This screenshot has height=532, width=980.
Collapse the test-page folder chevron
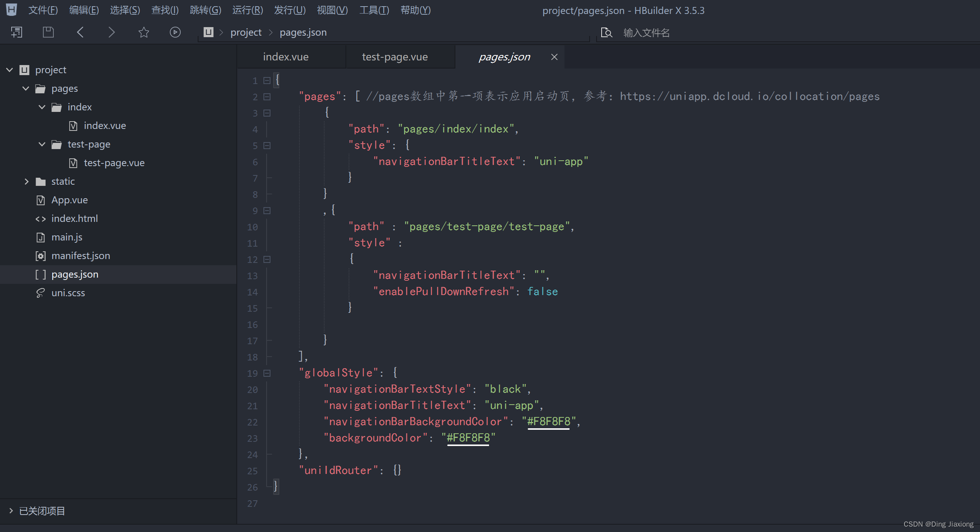click(42, 144)
